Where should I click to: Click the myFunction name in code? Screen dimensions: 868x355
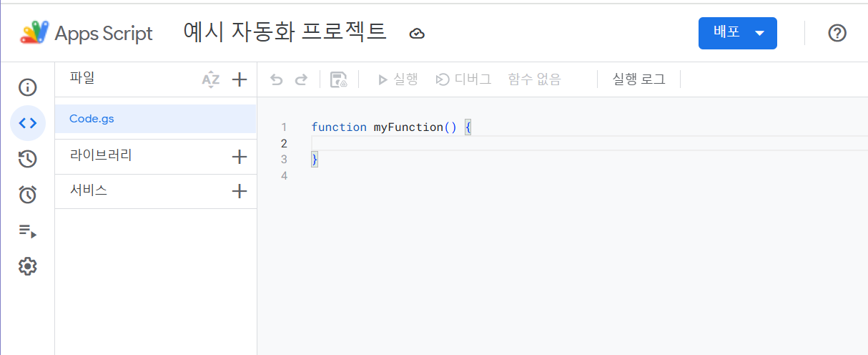(408, 127)
